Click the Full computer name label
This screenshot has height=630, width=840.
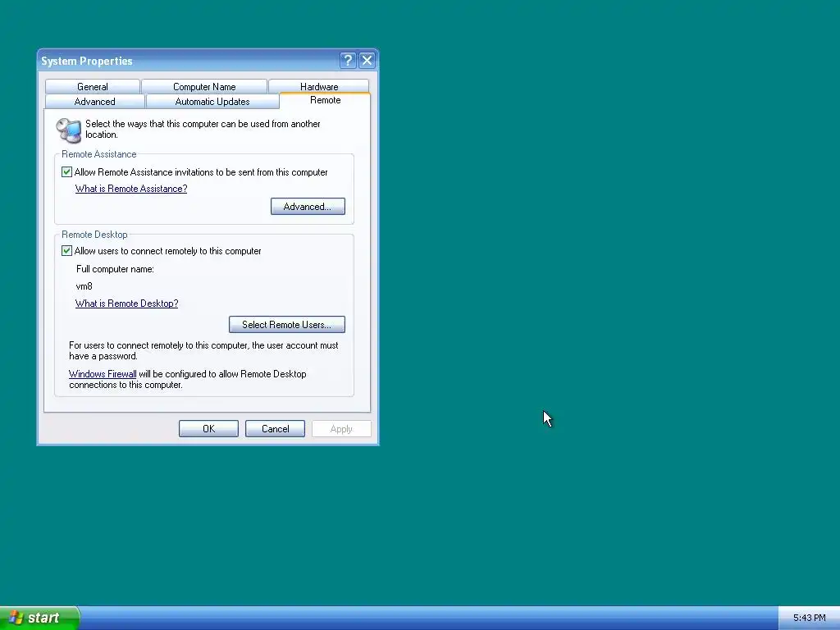tap(115, 269)
